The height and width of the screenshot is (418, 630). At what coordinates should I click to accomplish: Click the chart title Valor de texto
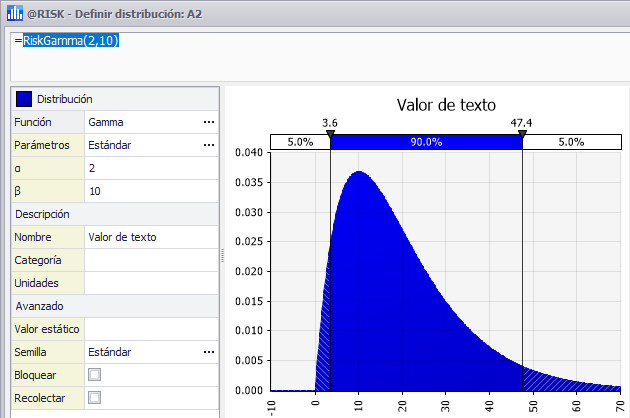(446, 104)
